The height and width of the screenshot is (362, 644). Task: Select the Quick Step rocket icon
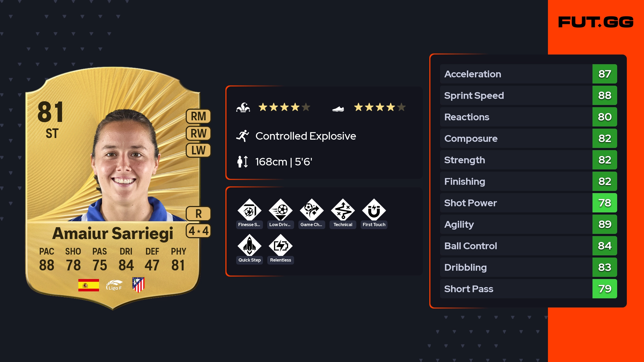click(x=249, y=246)
